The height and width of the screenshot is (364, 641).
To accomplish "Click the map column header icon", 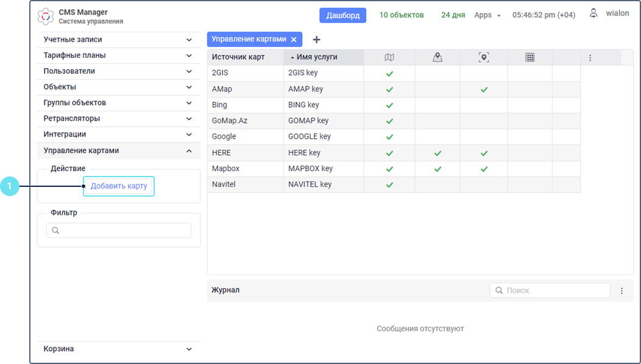I will [389, 57].
